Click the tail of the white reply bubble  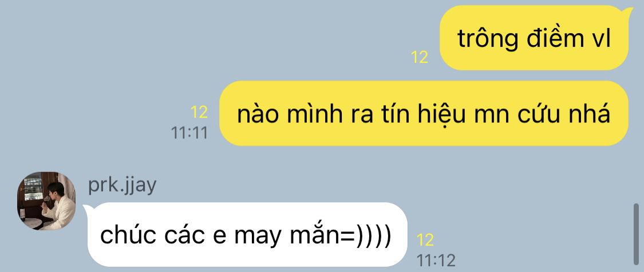coord(87,210)
